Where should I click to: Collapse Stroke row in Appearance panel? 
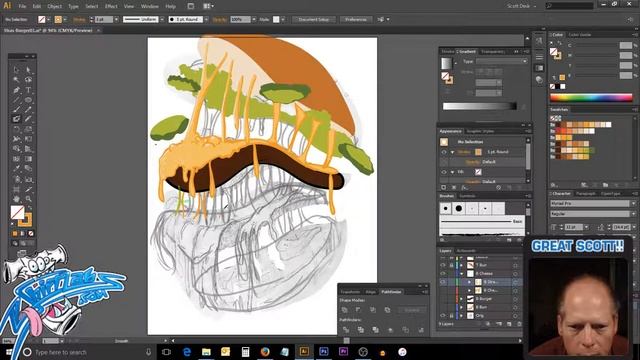point(452,152)
